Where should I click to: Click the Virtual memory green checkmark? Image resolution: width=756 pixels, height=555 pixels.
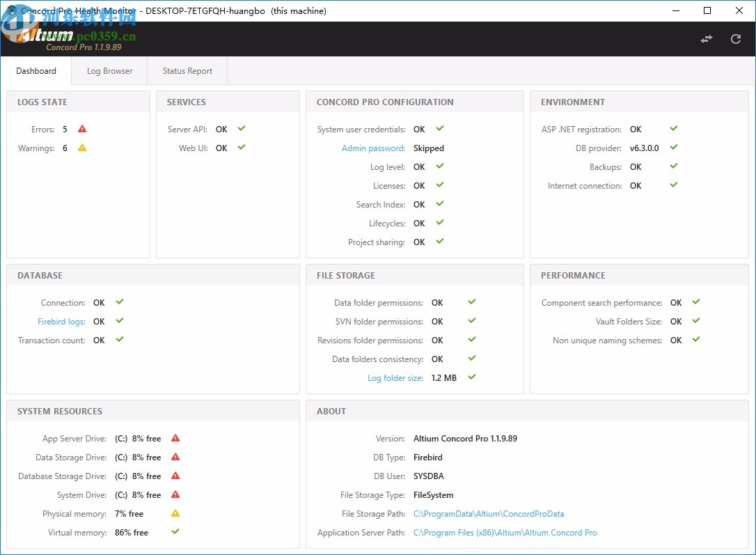(x=175, y=532)
